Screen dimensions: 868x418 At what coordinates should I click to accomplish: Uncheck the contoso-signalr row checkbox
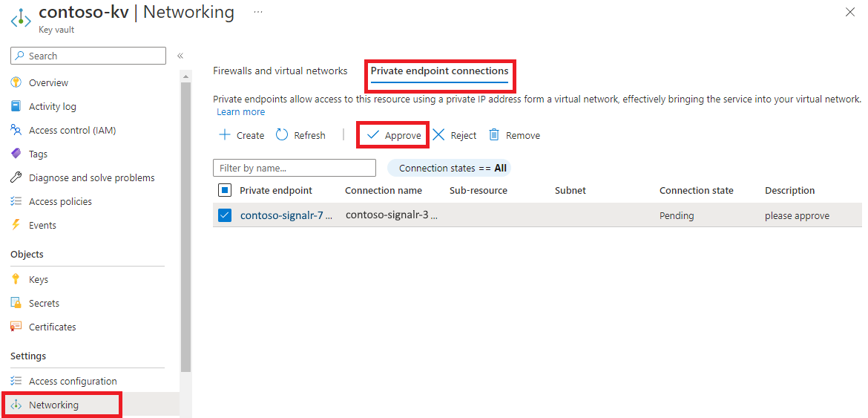tap(225, 215)
